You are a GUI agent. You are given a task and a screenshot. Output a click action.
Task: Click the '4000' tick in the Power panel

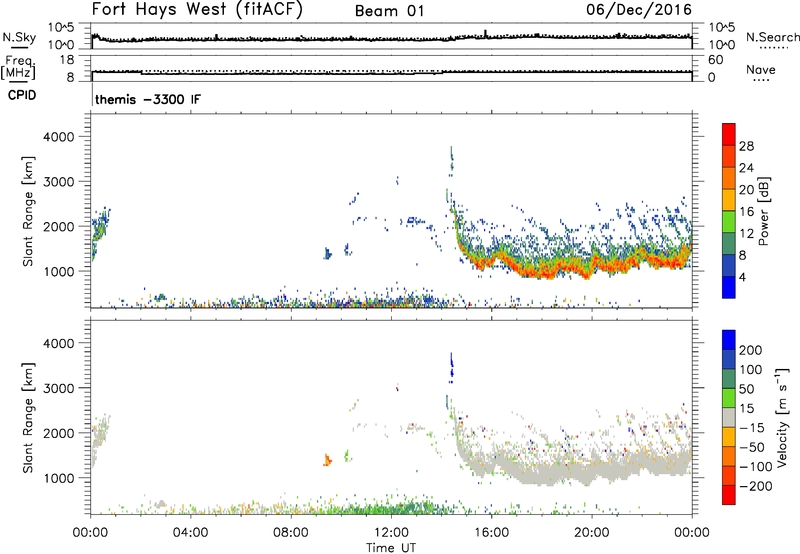click(x=59, y=137)
